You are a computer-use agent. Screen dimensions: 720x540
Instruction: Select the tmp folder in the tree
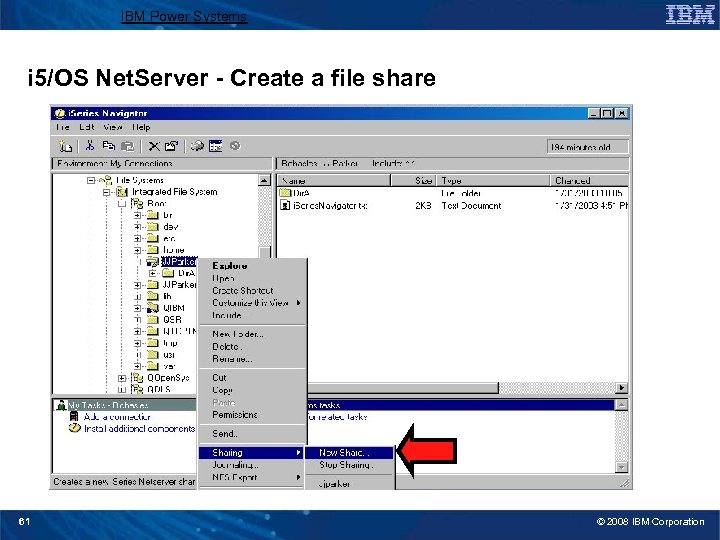170,343
